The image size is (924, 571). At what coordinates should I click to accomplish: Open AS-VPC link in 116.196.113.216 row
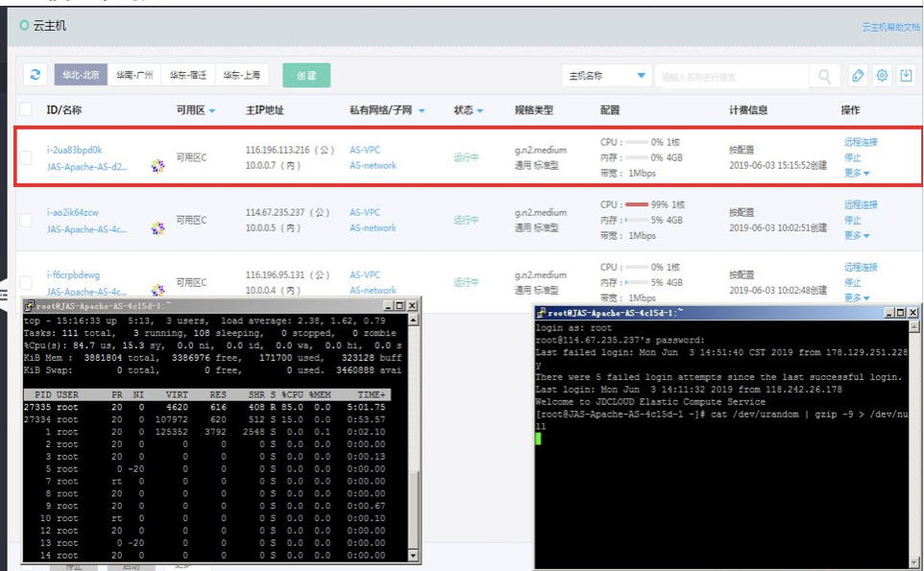point(365,150)
